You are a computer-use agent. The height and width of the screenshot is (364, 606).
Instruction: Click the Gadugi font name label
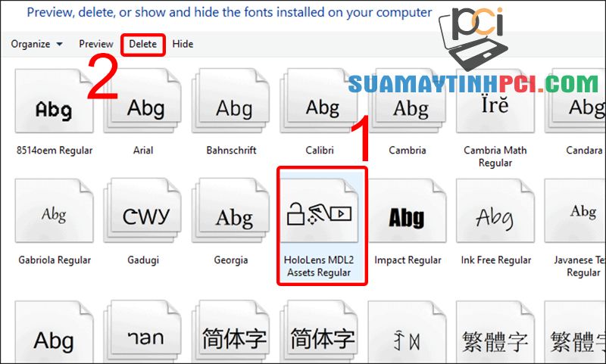pos(143,260)
